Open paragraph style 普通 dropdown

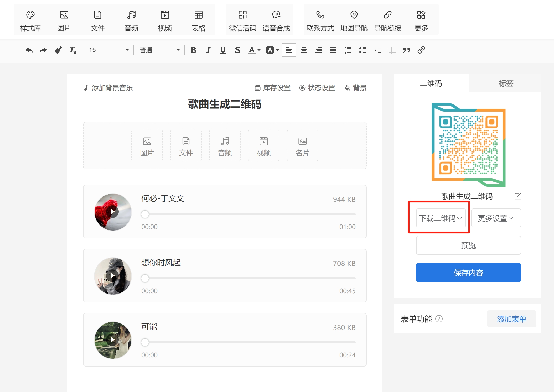159,50
